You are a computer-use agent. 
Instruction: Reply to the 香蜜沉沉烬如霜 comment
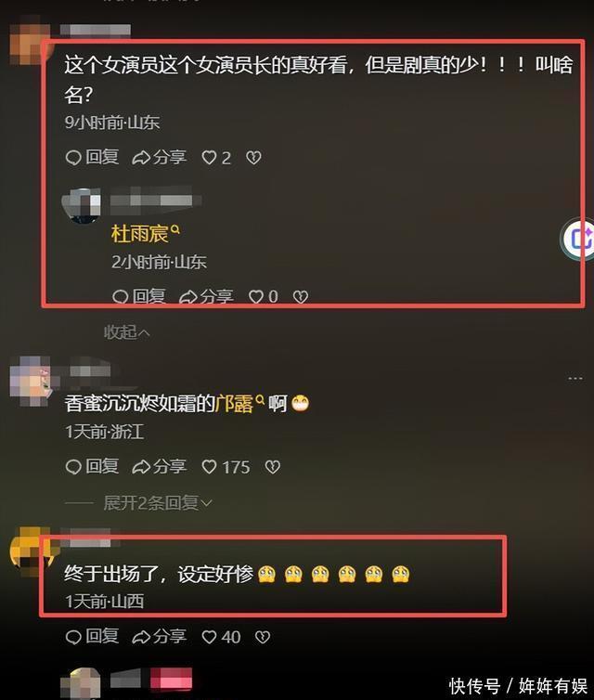pos(92,467)
